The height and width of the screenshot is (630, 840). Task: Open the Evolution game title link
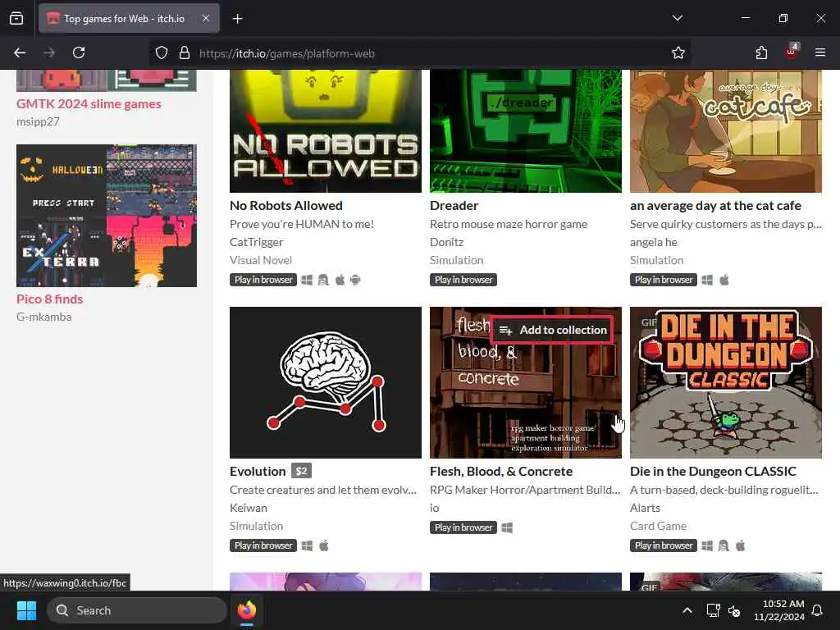258,472
